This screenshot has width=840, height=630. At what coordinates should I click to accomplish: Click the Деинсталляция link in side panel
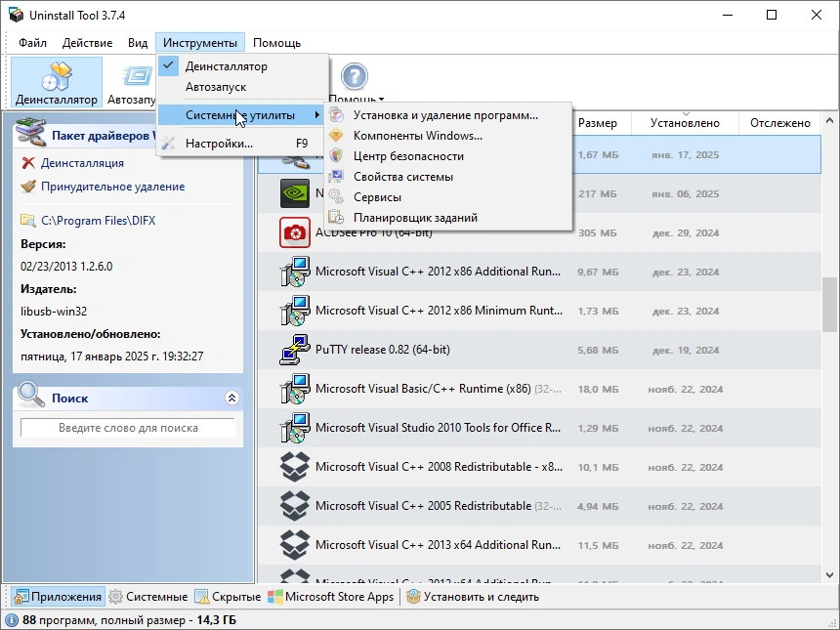tap(82, 163)
